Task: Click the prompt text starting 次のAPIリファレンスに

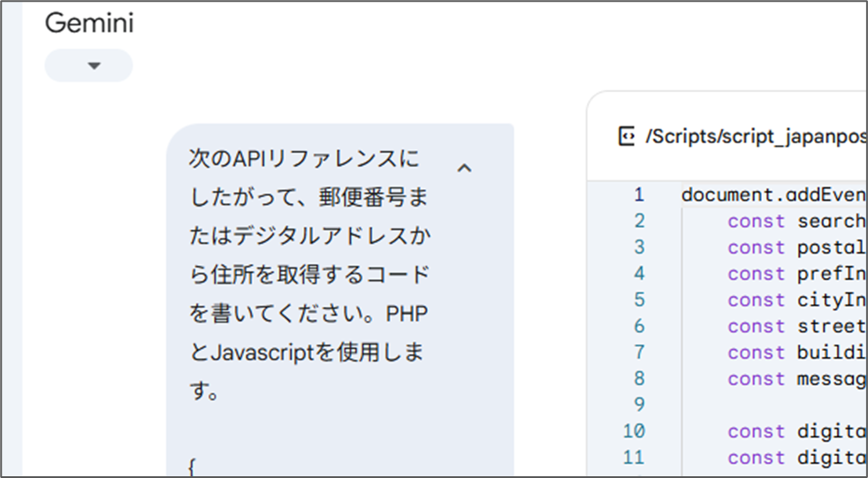Action: 304,159
